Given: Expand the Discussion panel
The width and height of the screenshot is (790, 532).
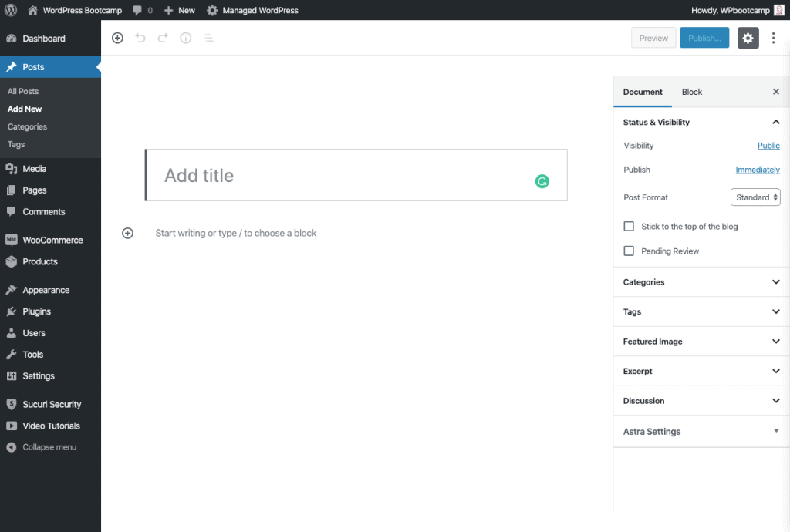Looking at the screenshot, I should tap(701, 401).
